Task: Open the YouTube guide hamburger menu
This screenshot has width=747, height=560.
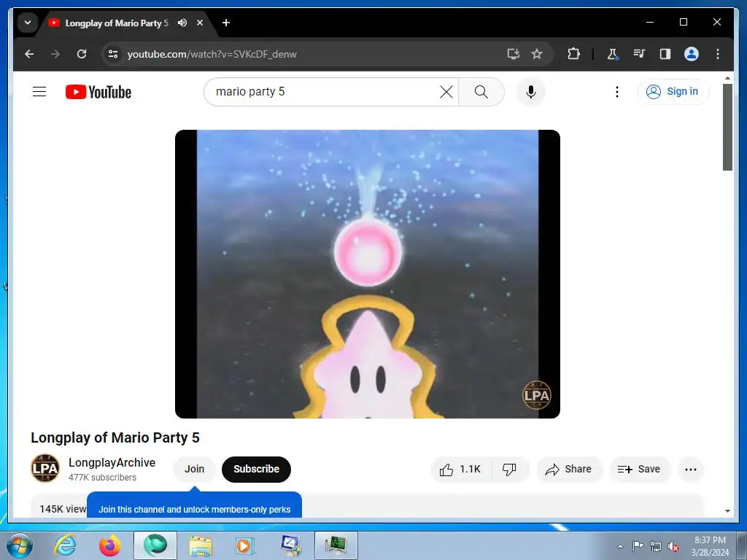Action: pos(39,91)
